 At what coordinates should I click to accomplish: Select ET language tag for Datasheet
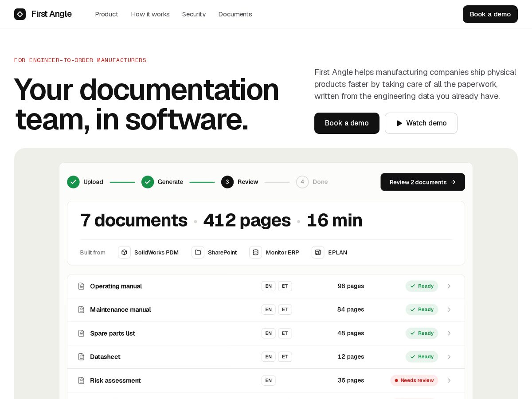(x=285, y=357)
